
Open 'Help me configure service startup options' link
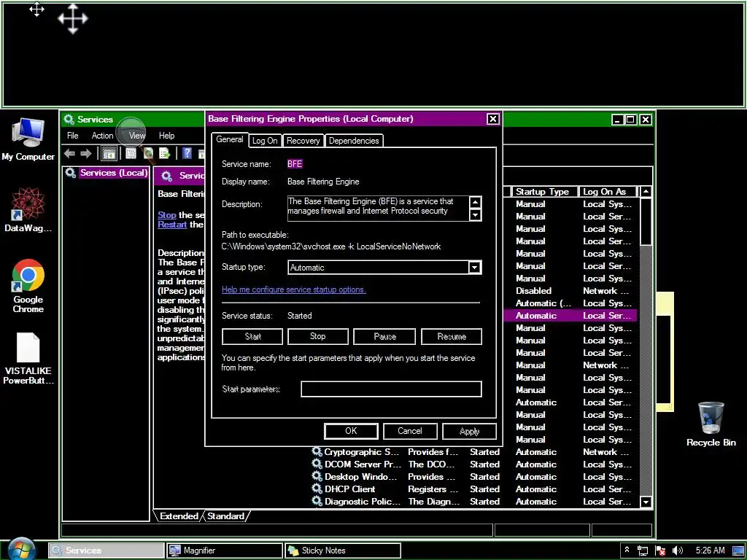click(294, 289)
